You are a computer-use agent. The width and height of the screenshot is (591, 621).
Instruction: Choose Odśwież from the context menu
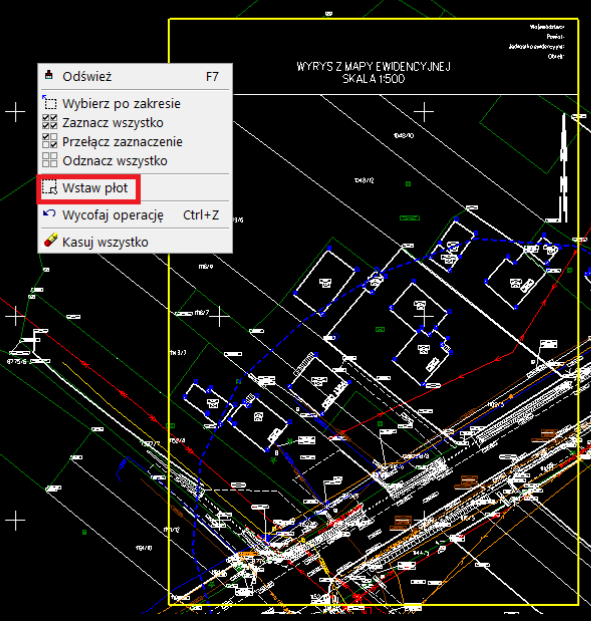135,76
